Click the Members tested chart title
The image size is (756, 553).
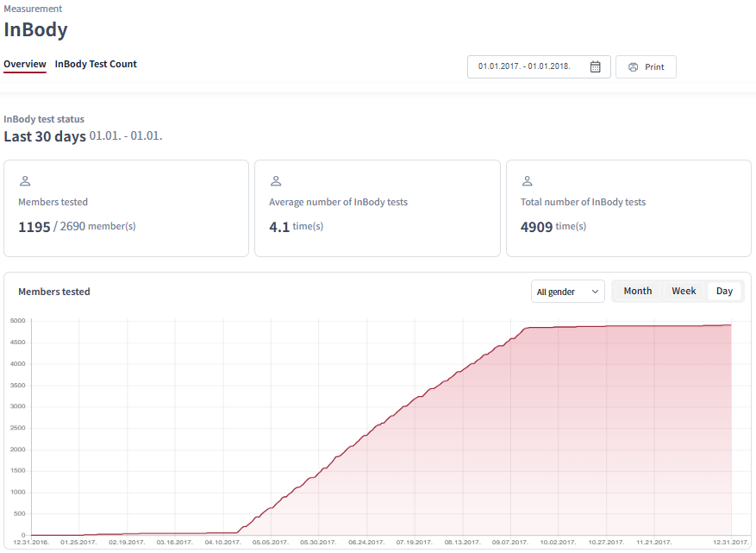[54, 292]
